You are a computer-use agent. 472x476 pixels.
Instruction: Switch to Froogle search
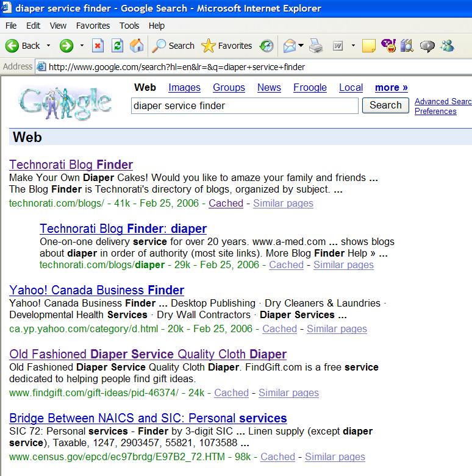click(310, 87)
